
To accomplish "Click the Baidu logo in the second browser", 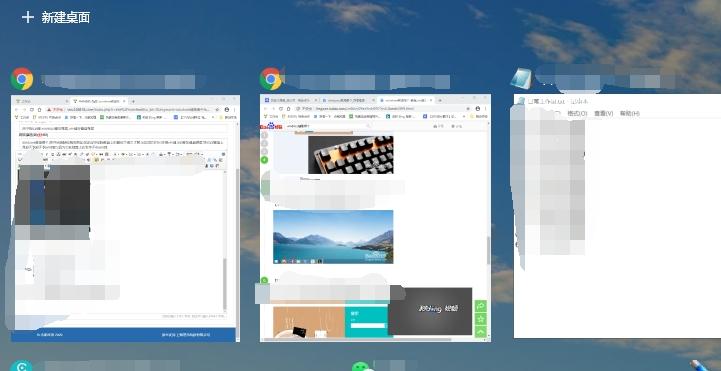I will [x=271, y=126].
